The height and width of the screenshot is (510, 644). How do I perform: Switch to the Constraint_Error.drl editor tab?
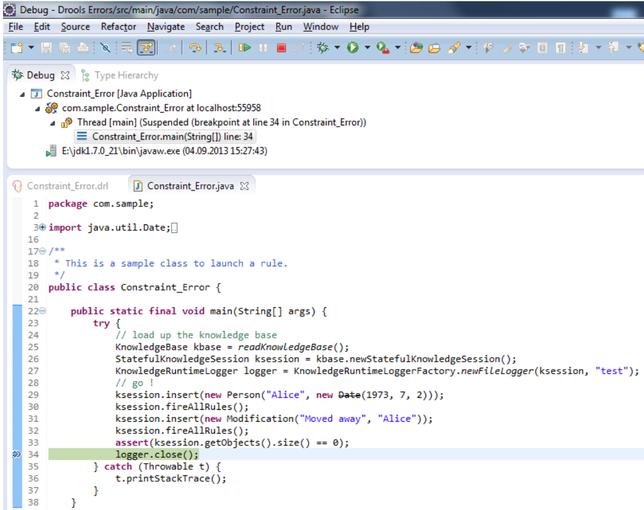(66, 186)
